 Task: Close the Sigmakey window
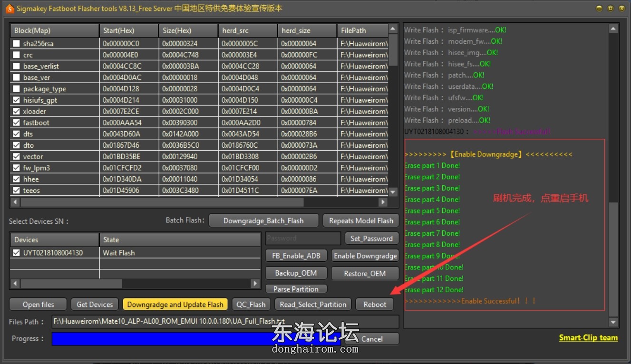621,9
